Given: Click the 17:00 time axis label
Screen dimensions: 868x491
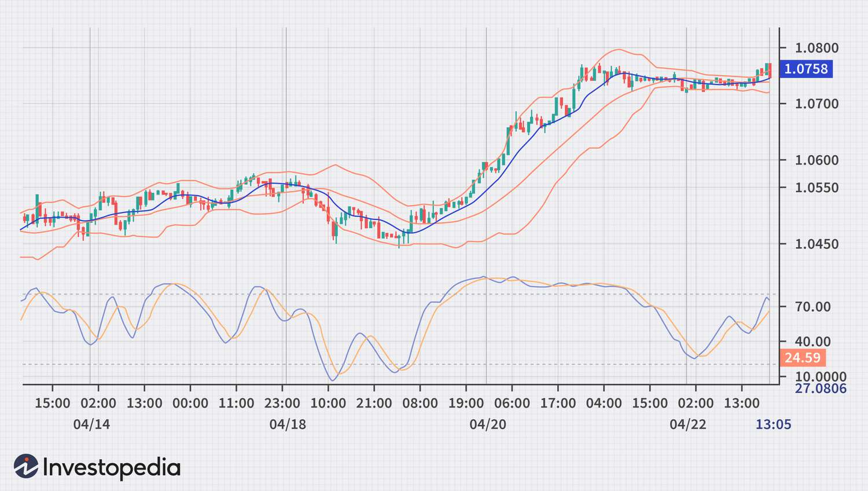Looking at the screenshot, I should [x=558, y=403].
